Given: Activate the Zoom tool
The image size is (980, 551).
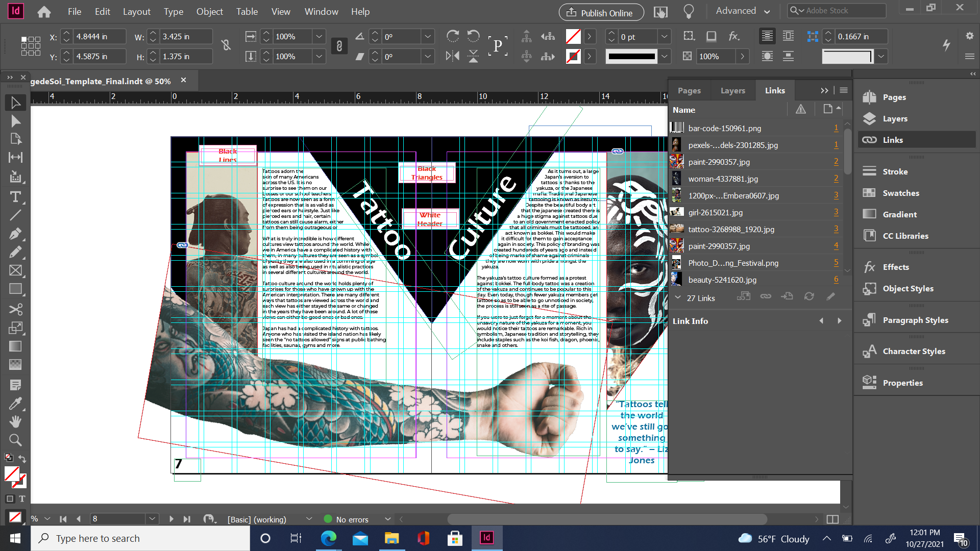Looking at the screenshot, I should coord(15,440).
